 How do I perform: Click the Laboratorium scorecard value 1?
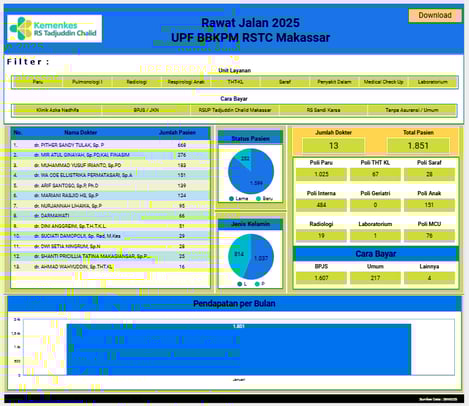pyautogui.click(x=375, y=236)
